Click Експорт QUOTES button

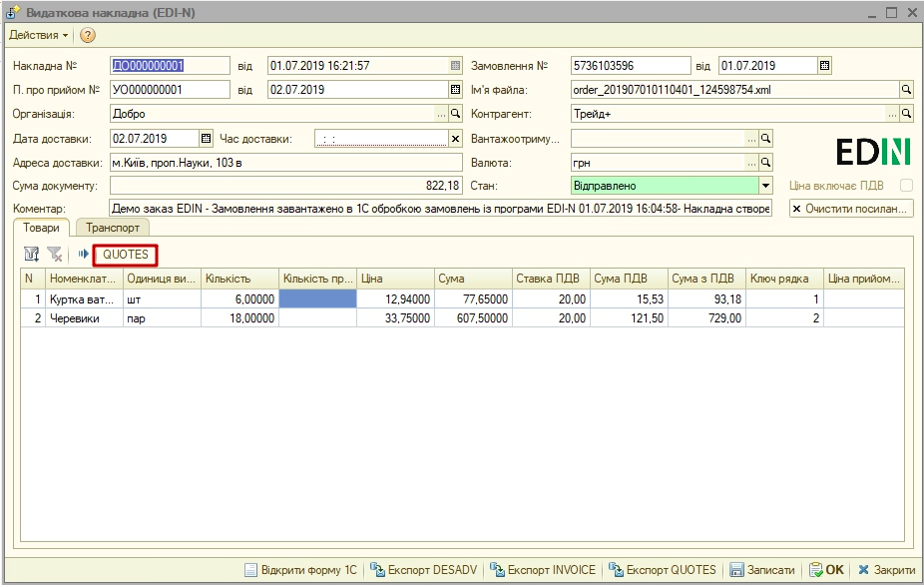(x=663, y=570)
